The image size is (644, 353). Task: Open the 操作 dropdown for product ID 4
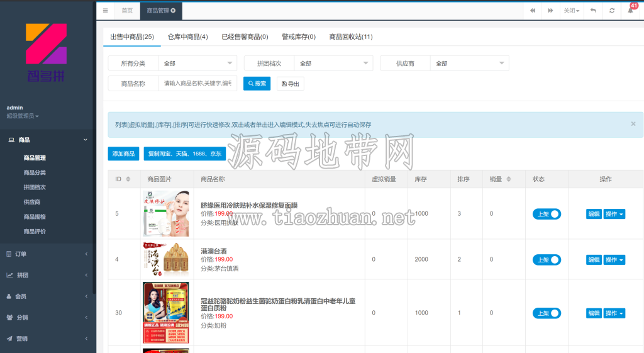(x=614, y=260)
